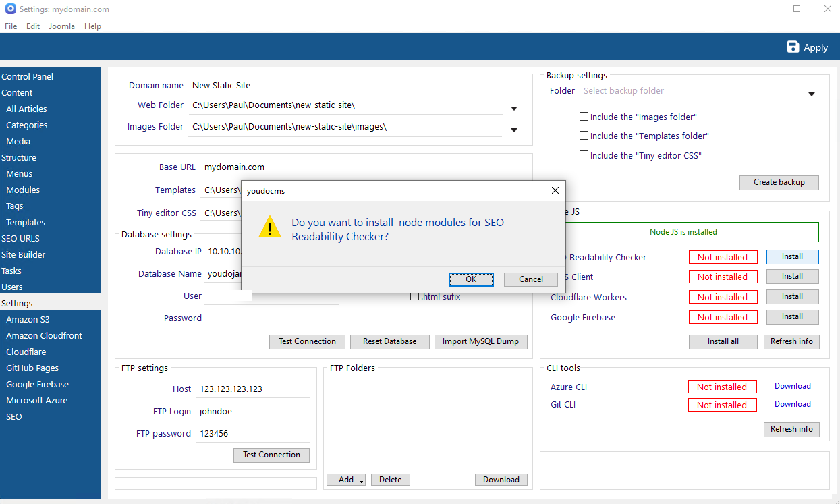Toggle Include the "Templates folder" checkbox
Viewport: 840px width, 504px height.
click(584, 136)
